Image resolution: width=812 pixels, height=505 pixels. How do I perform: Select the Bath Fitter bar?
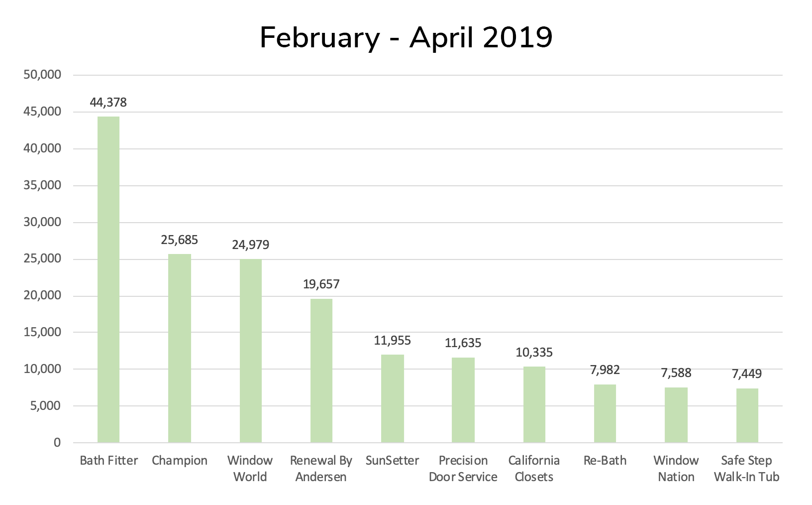pos(108,279)
